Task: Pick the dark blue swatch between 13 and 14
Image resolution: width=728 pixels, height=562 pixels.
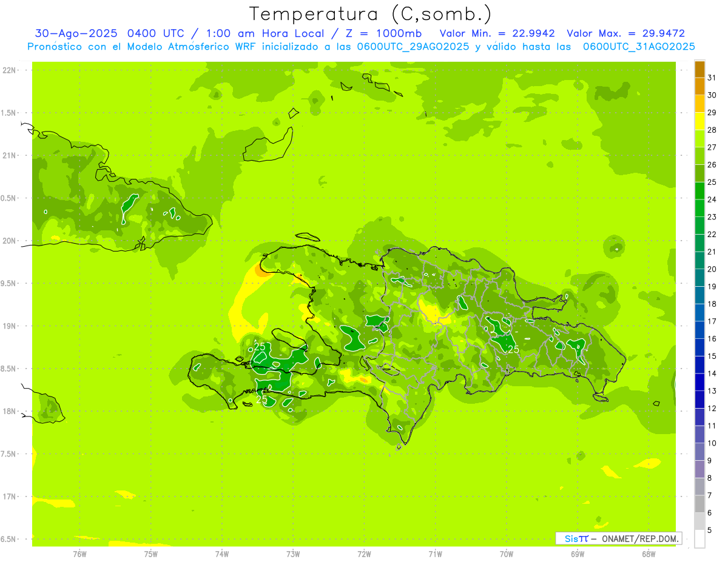Action: pos(699,382)
